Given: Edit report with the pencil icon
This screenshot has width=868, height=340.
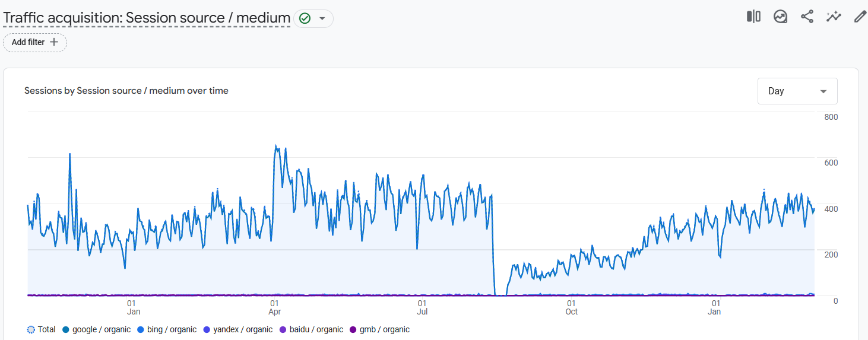Looking at the screenshot, I should (860, 17).
